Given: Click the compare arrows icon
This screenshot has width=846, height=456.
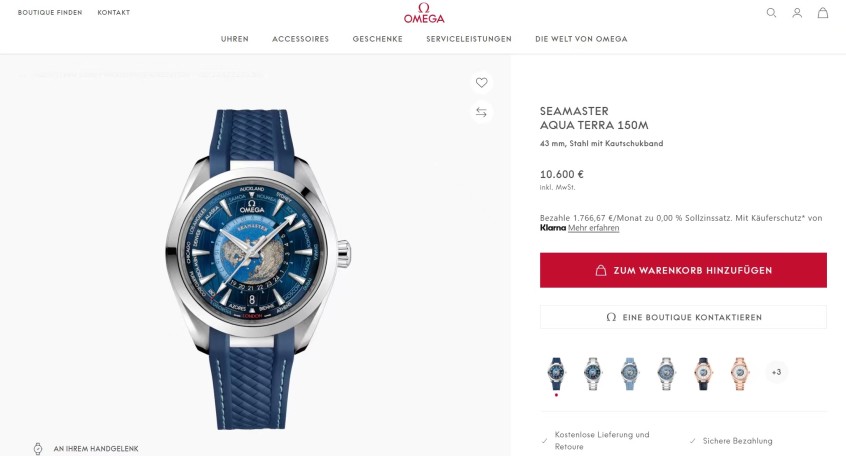Looking at the screenshot, I should 481,112.
